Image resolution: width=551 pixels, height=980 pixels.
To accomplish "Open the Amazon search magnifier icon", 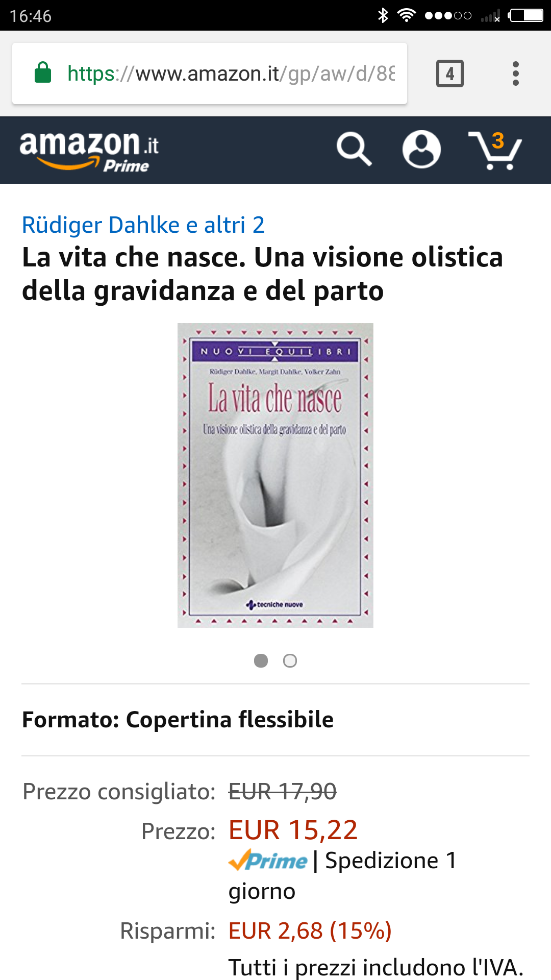I will 354,149.
